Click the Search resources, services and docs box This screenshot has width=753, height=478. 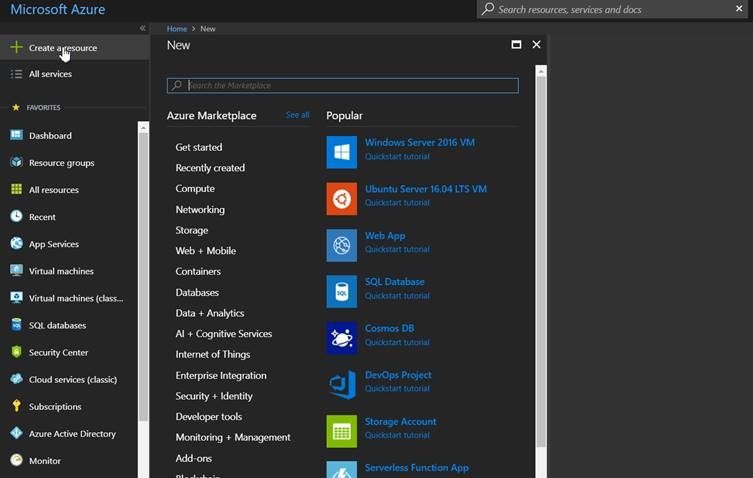point(612,9)
